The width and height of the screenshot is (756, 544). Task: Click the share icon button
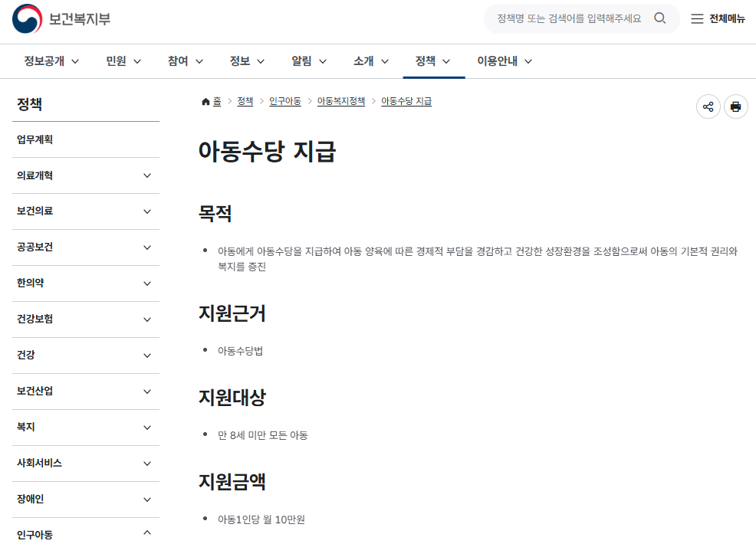[x=708, y=107]
